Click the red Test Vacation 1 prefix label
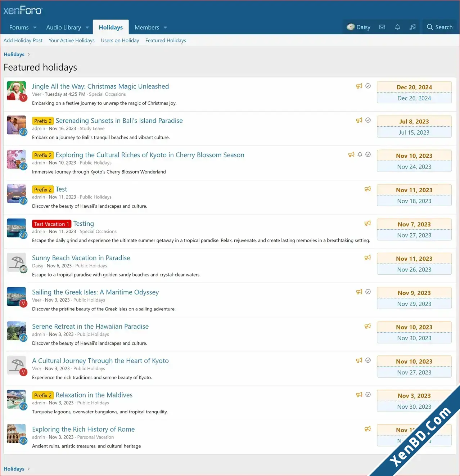The height and width of the screenshot is (476, 460). point(51,224)
